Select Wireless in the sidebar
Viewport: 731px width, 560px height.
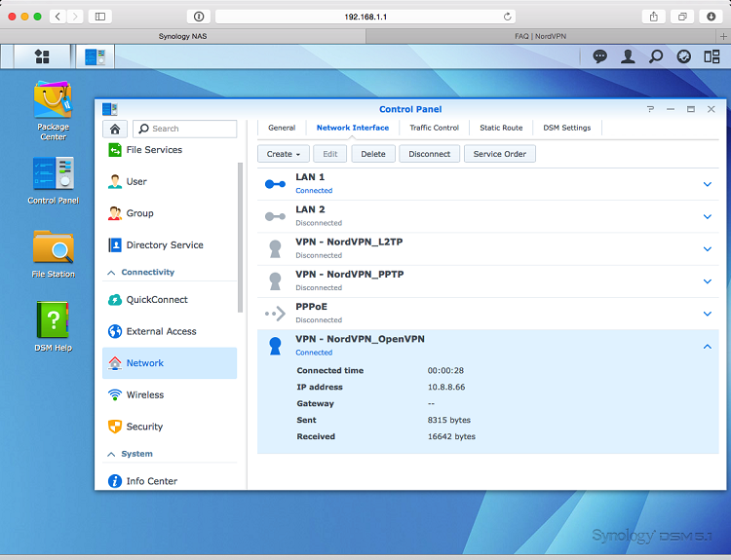coord(145,395)
